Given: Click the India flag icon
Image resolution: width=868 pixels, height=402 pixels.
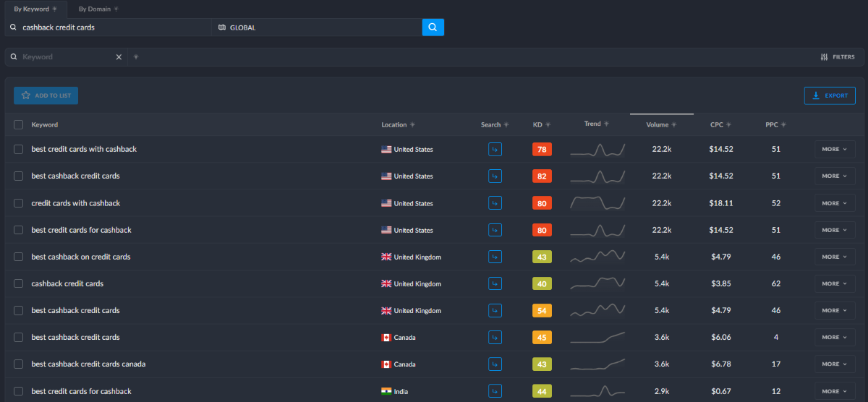Looking at the screenshot, I should click(386, 391).
